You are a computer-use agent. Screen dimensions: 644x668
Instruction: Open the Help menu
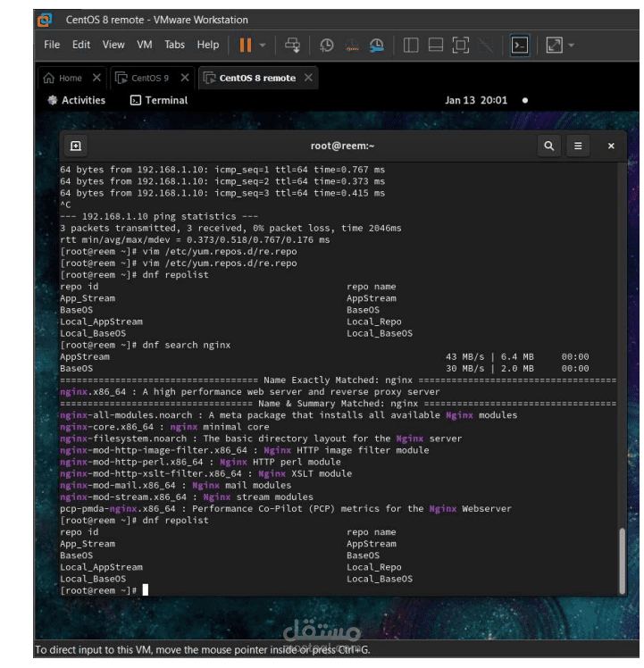(207, 45)
